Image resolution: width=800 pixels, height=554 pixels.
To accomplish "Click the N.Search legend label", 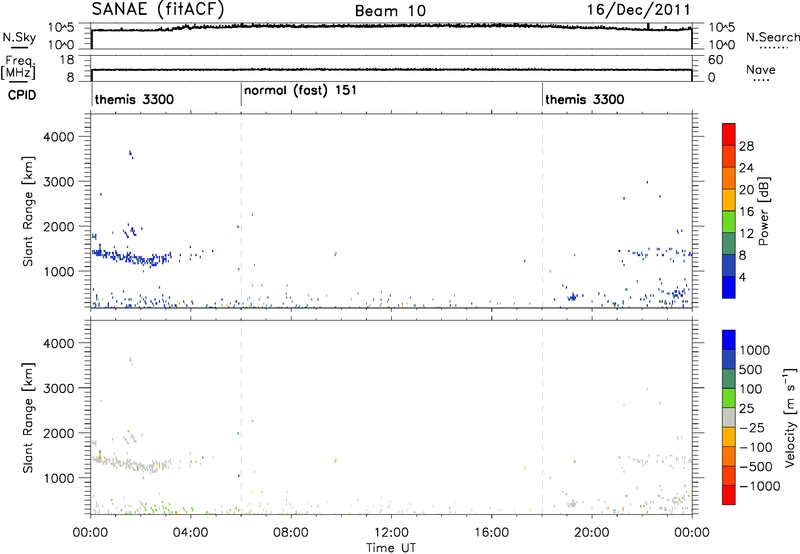I will click(772, 37).
